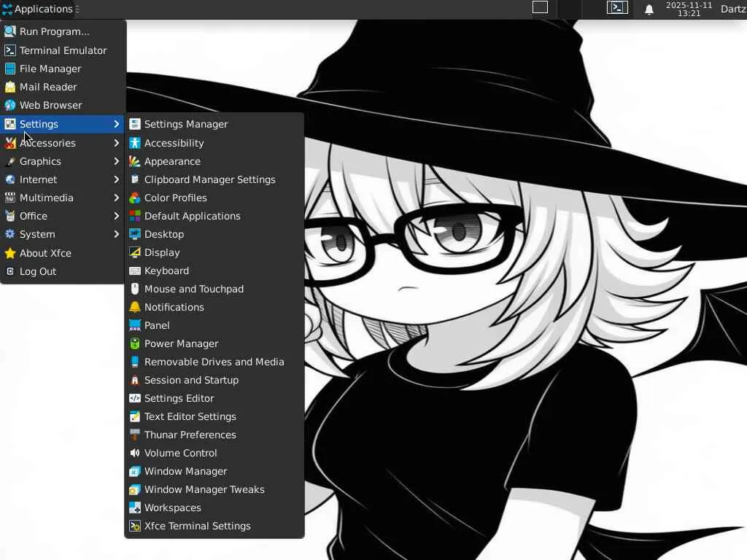Click the Removable Drives and Media icon
This screenshot has width=747, height=560.
135,362
